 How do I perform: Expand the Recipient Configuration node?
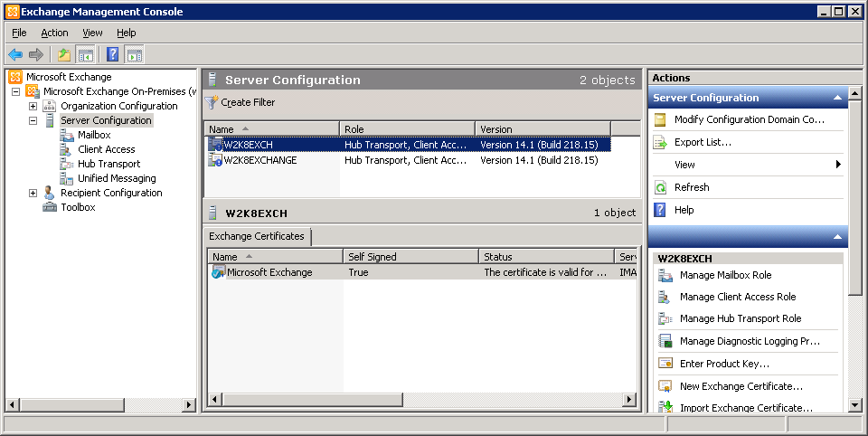pyautogui.click(x=33, y=193)
